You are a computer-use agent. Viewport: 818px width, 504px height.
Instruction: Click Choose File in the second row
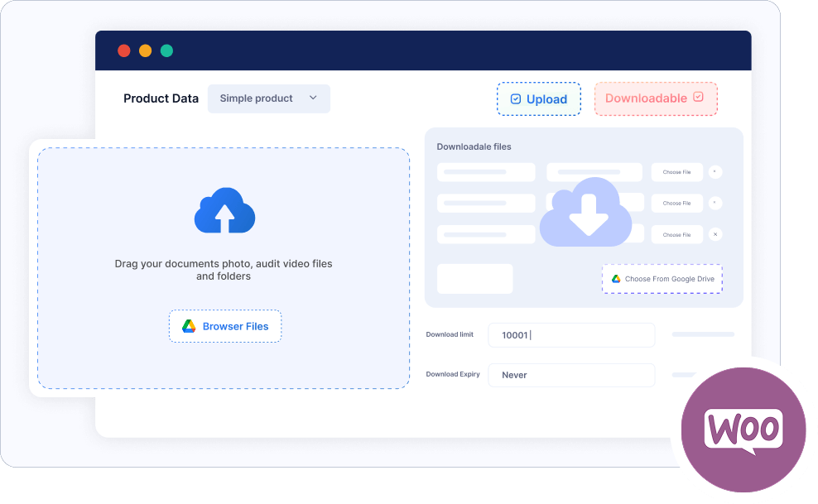click(x=676, y=204)
